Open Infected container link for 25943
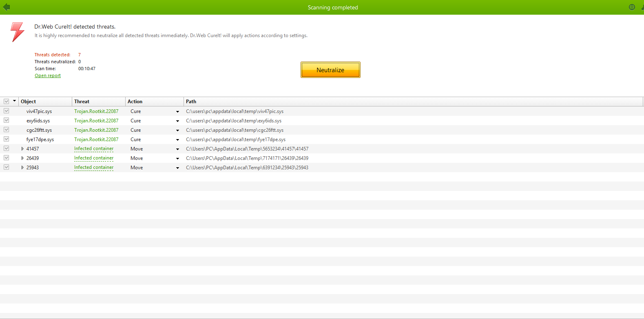Viewport: 644px width, 319px height. pyautogui.click(x=94, y=167)
